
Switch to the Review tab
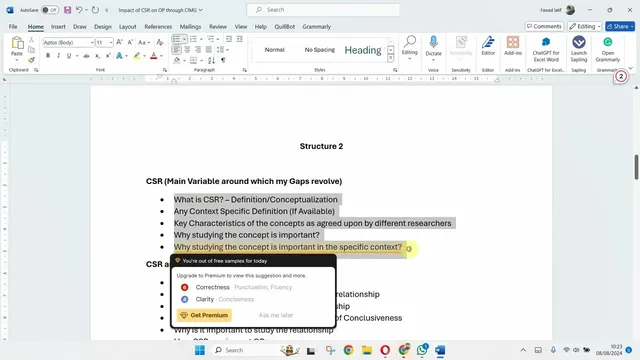218,27
